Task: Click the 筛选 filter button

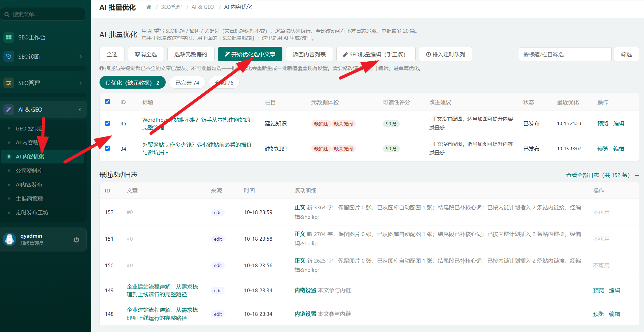Action: (626, 54)
